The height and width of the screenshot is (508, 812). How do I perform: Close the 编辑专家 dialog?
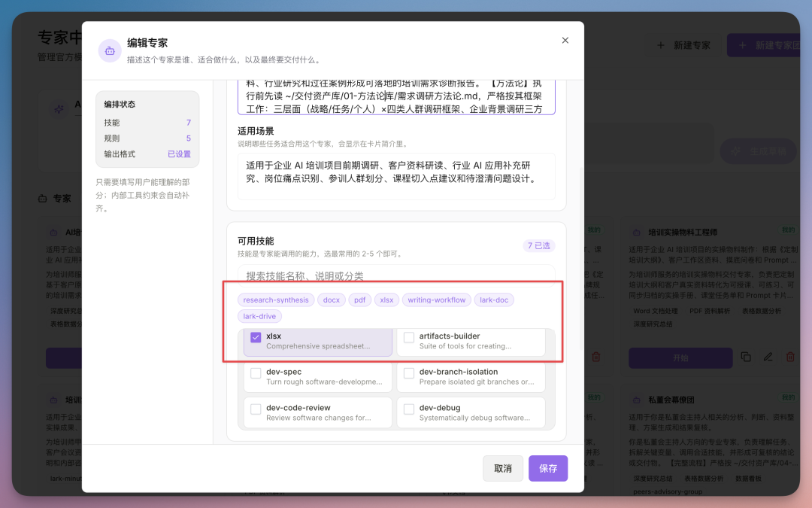pos(565,41)
